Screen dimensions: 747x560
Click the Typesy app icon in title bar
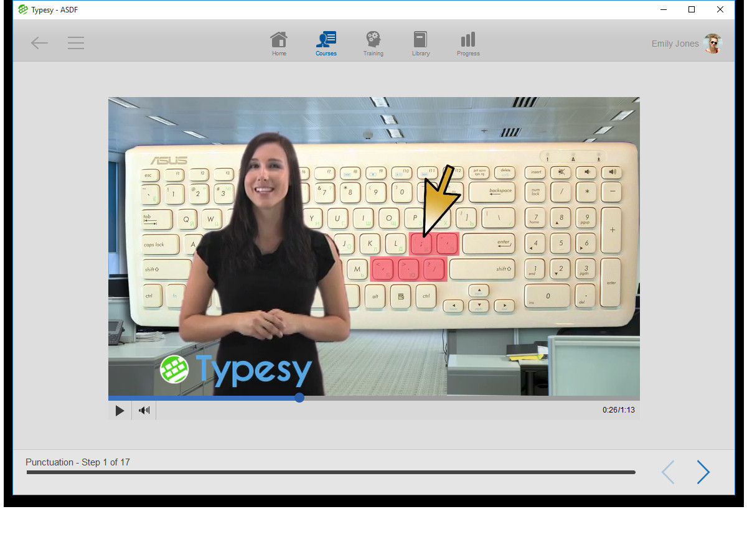pos(23,9)
